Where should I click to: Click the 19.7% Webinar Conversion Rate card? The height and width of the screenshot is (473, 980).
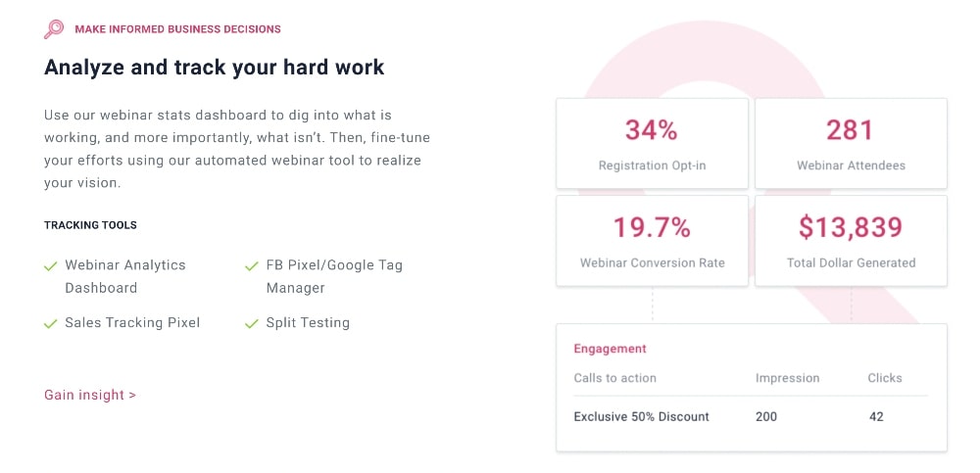coord(652,240)
